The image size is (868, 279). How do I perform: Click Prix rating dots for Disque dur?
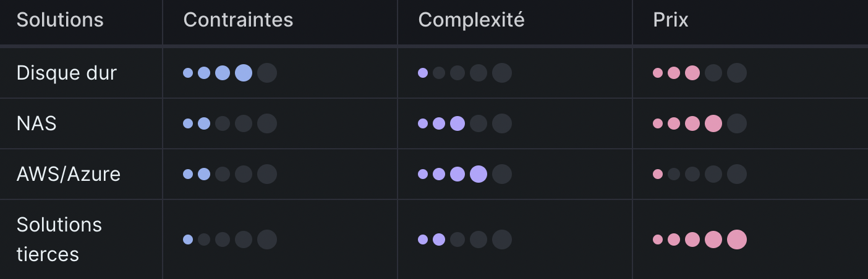click(x=699, y=73)
